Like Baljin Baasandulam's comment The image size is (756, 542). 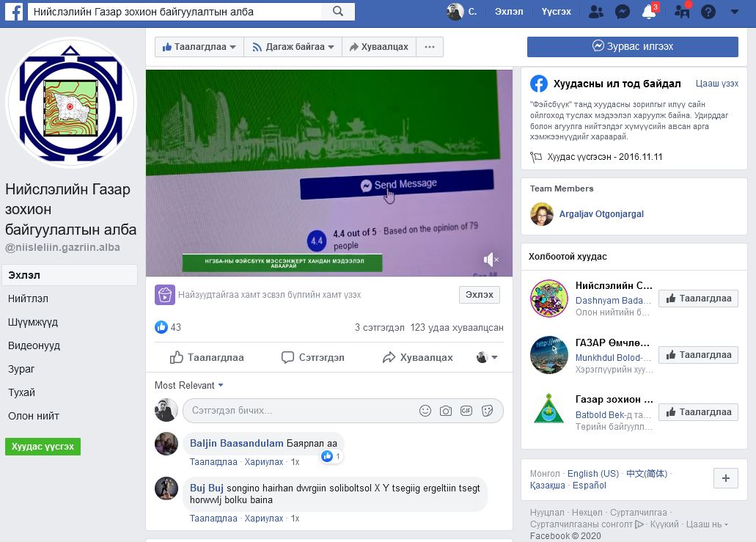pos(213,462)
